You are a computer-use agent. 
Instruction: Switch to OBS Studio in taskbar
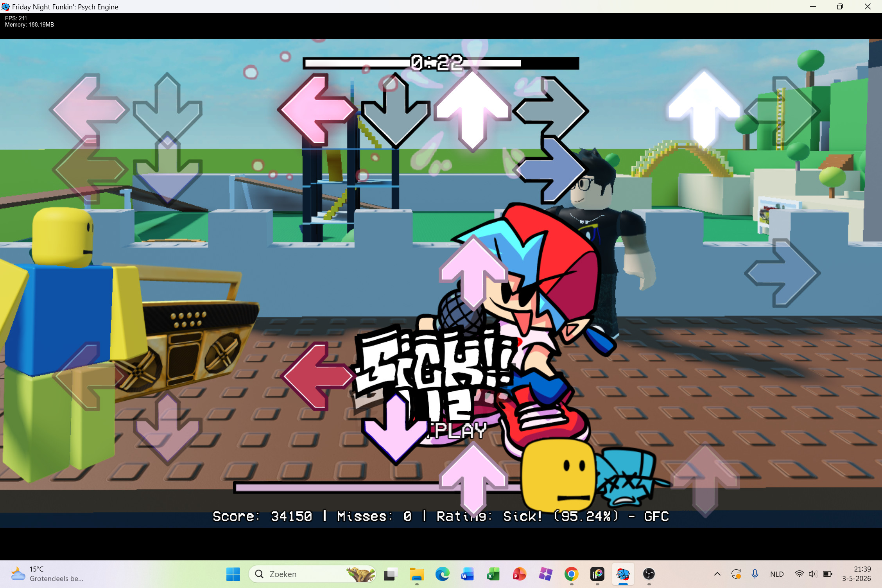[649, 574]
